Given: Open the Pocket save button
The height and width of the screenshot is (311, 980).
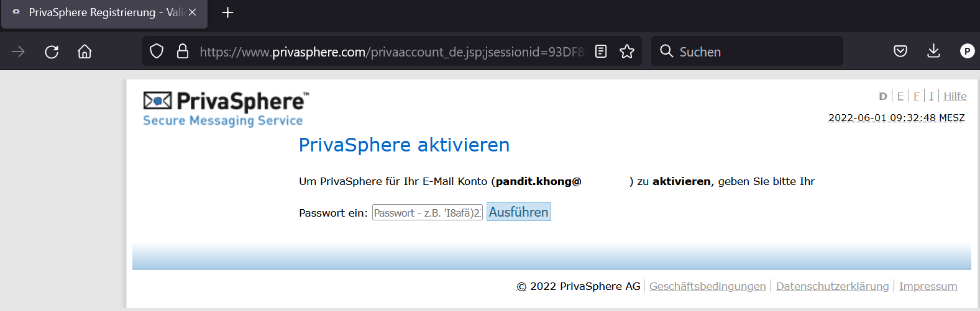Looking at the screenshot, I should (900, 52).
